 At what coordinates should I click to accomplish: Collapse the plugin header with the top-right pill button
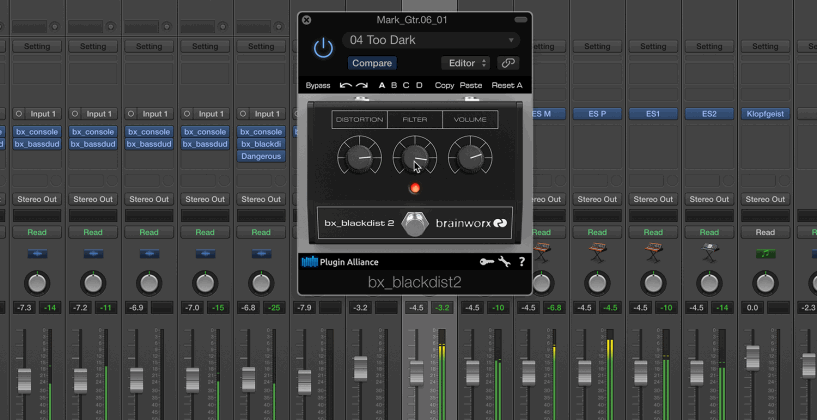click(521, 20)
